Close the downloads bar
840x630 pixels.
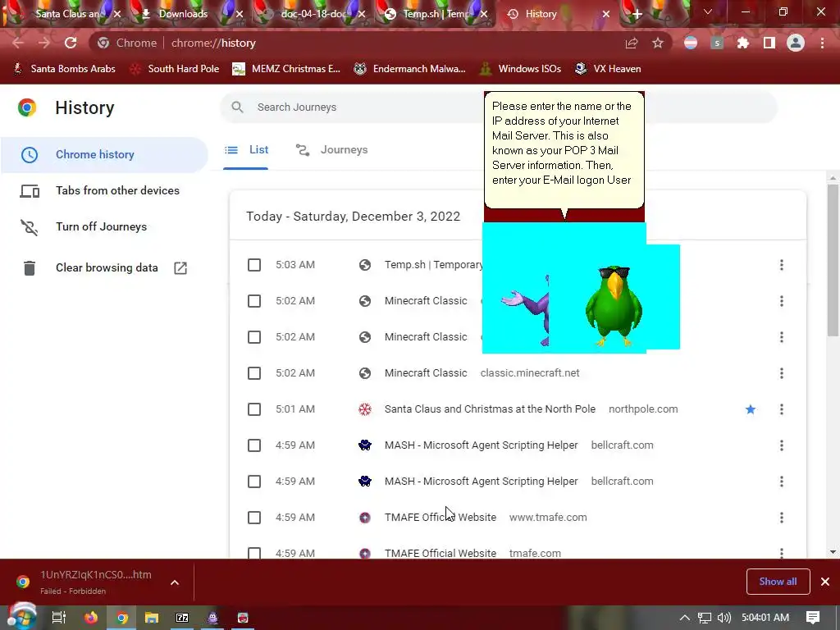click(825, 582)
